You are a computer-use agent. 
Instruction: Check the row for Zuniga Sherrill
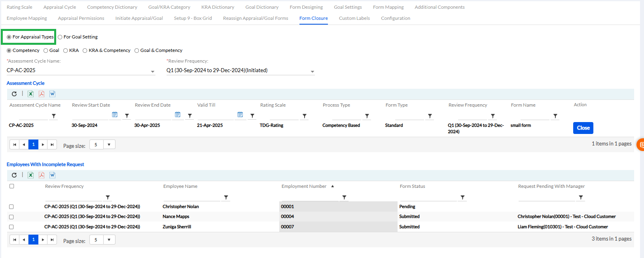click(x=11, y=227)
